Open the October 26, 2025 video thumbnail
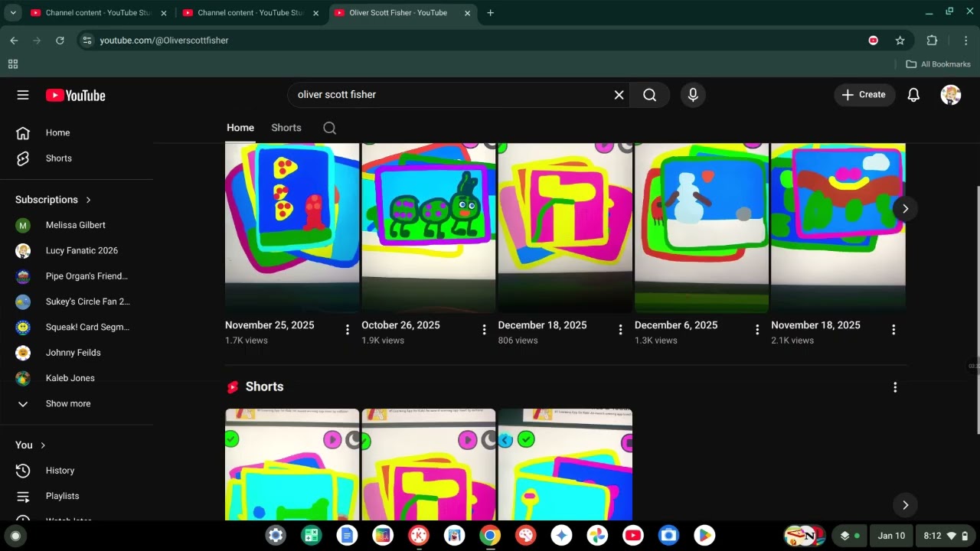Screen dimensions: 980x551 (x=429, y=228)
